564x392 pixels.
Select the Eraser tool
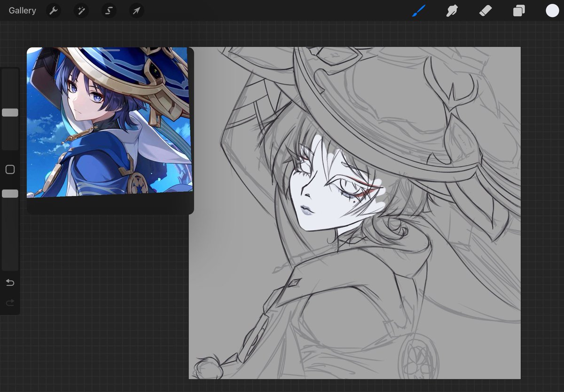(x=486, y=10)
